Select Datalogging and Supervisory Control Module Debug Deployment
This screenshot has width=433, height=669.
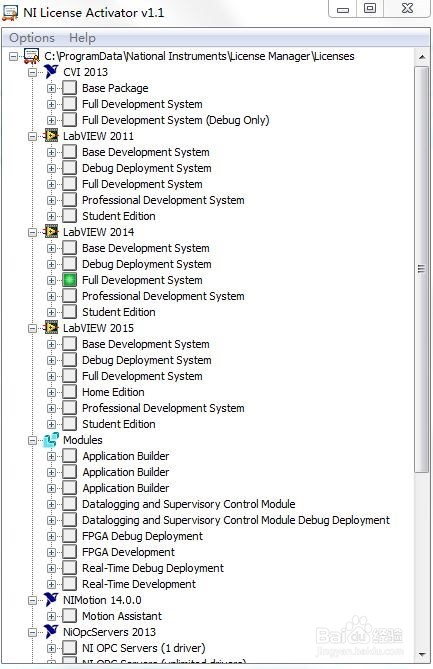coord(235,520)
